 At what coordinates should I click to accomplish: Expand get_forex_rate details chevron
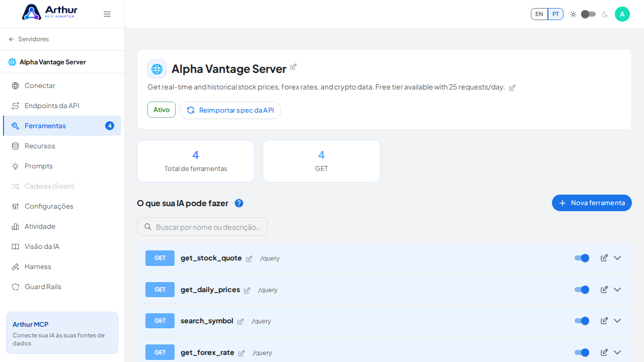tap(617, 352)
